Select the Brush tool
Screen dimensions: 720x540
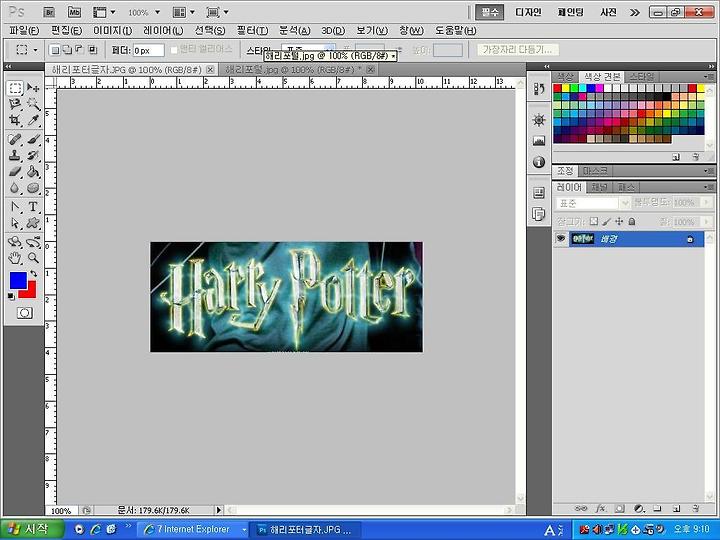point(33,139)
